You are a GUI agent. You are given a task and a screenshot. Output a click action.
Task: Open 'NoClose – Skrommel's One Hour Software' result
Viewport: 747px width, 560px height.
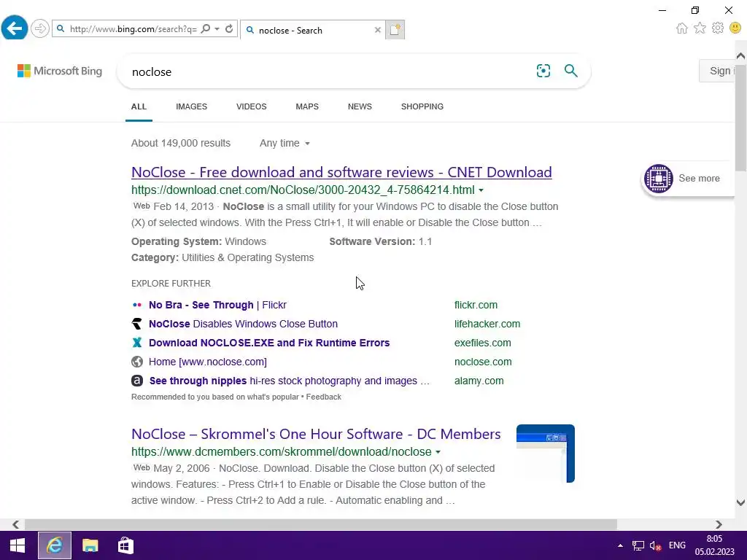(x=316, y=434)
